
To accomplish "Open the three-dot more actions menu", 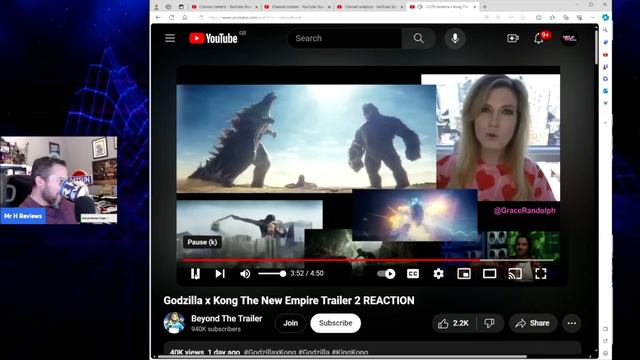I will point(571,323).
